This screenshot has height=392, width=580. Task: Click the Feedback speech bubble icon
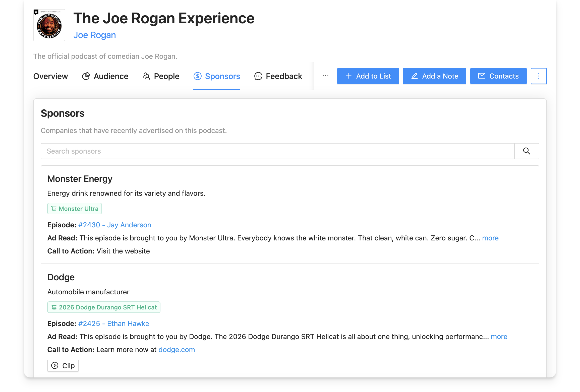point(258,76)
